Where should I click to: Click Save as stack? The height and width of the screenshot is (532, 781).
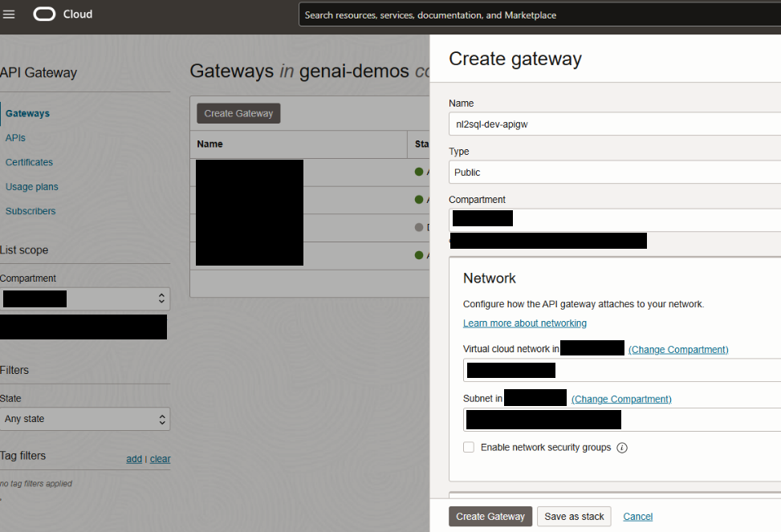click(x=573, y=516)
